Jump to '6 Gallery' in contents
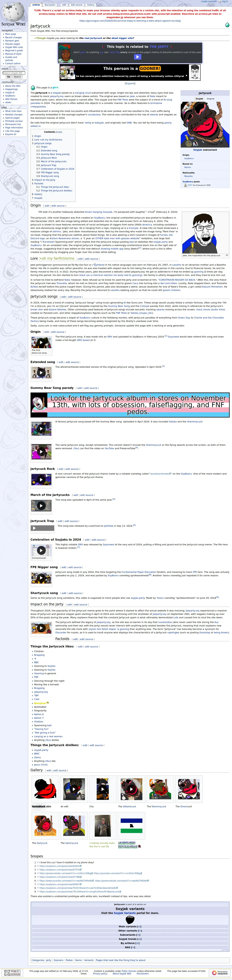Image resolution: width=232 pixels, height=980 pixels. pos(37,194)
